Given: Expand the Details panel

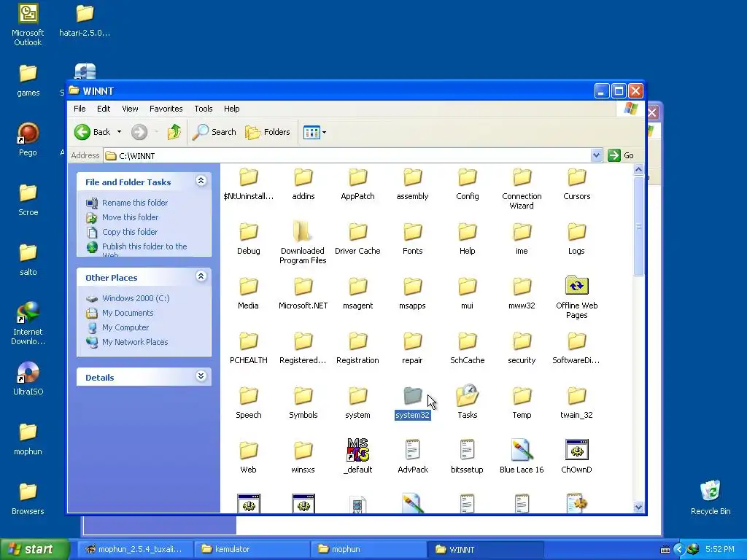Looking at the screenshot, I should [201, 376].
